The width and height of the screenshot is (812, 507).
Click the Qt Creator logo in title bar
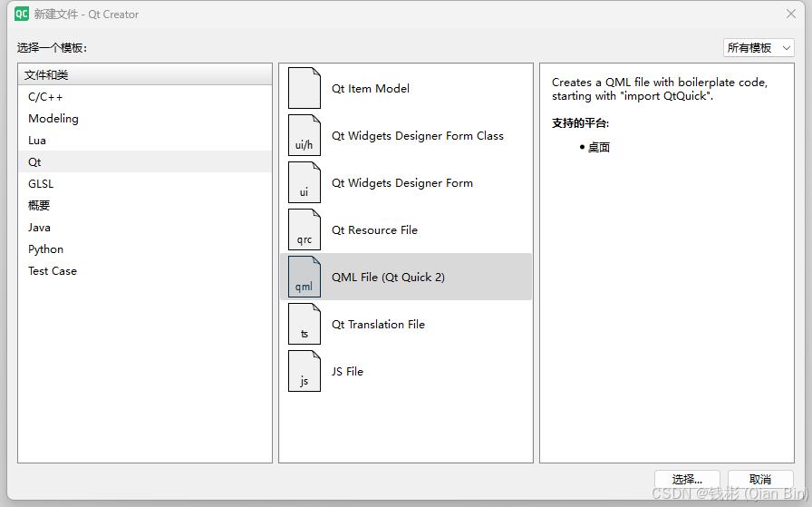(22, 14)
